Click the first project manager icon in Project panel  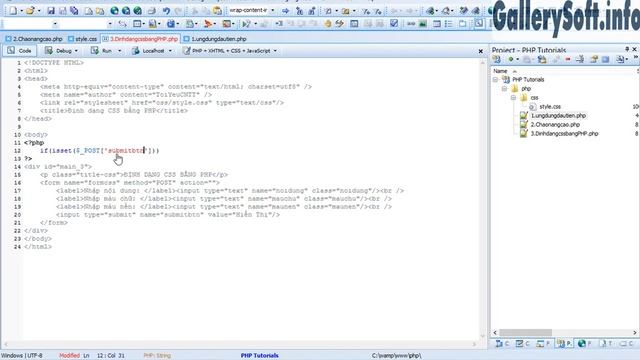[x=497, y=60]
